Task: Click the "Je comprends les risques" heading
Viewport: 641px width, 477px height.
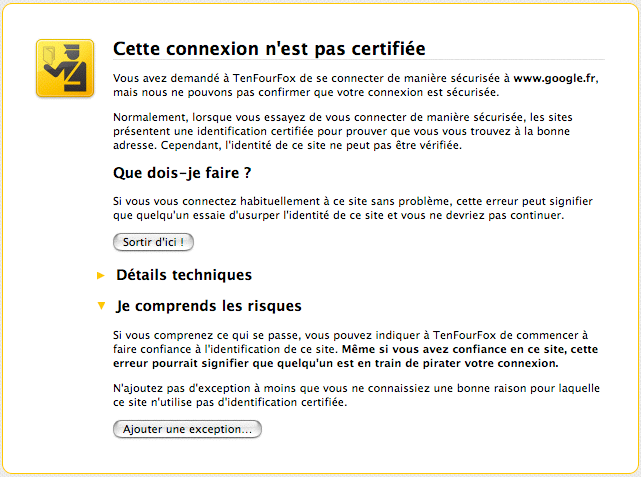Action: click(x=209, y=306)
